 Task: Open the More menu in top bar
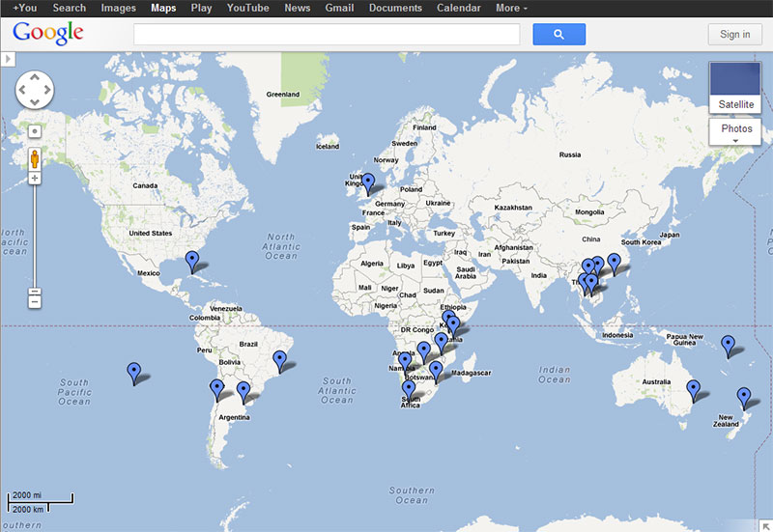(x=511, y=8)
